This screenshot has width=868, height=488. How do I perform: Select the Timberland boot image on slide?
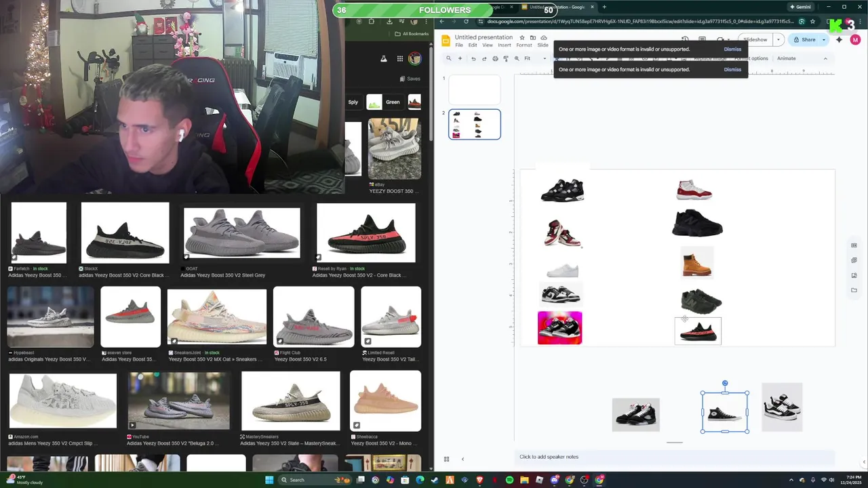(x=696, y=262)
